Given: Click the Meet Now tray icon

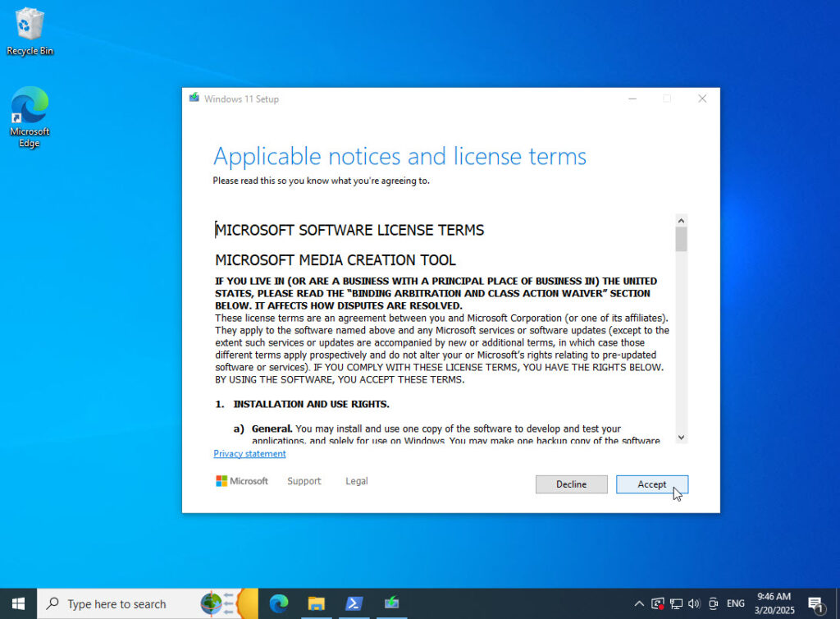Looking at the screenshot, I should (x=713, y=603).
